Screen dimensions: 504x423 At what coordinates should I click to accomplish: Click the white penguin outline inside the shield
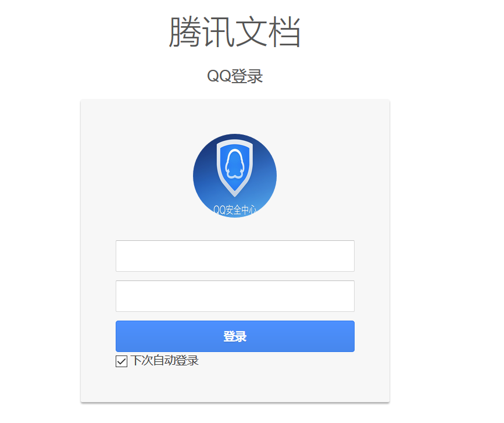point(235,164)
